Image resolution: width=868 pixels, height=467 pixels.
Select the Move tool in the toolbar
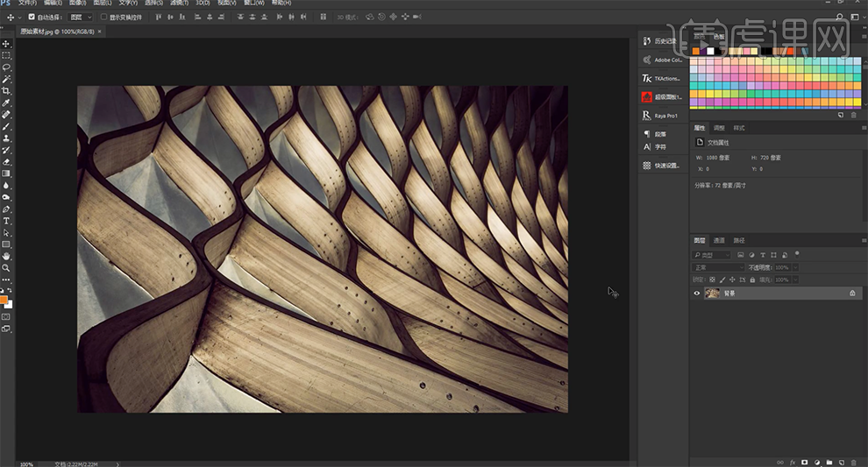point(6,44)
